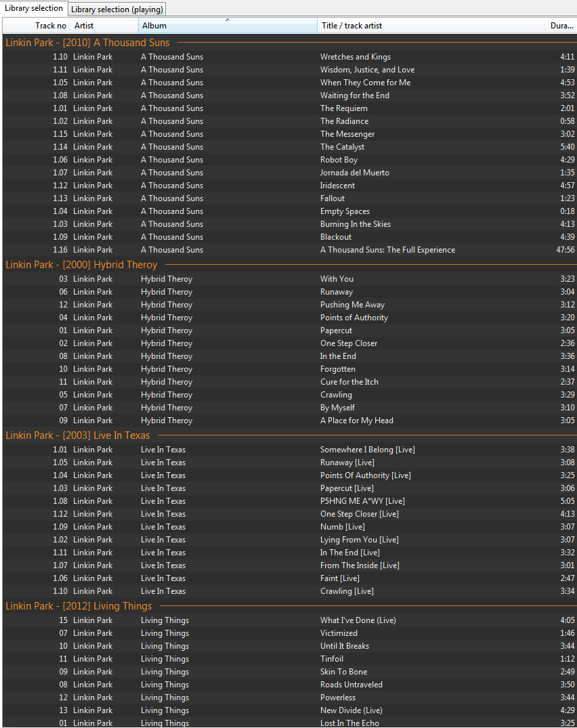Select Runaway [Live] track
This screenshot has width=577, height=728.
click(x=290, y=463)
